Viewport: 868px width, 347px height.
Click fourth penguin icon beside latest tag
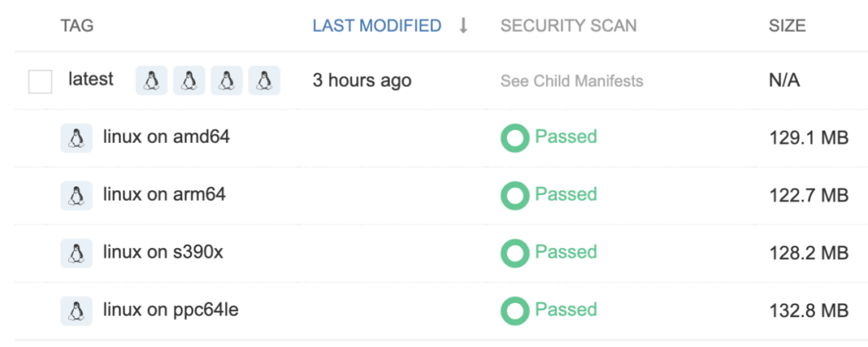pos(264,80)
